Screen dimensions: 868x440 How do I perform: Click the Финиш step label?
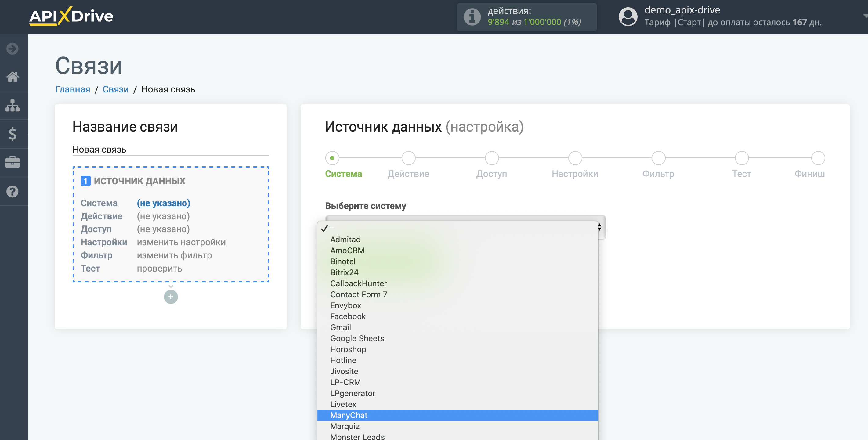(809, 174)
